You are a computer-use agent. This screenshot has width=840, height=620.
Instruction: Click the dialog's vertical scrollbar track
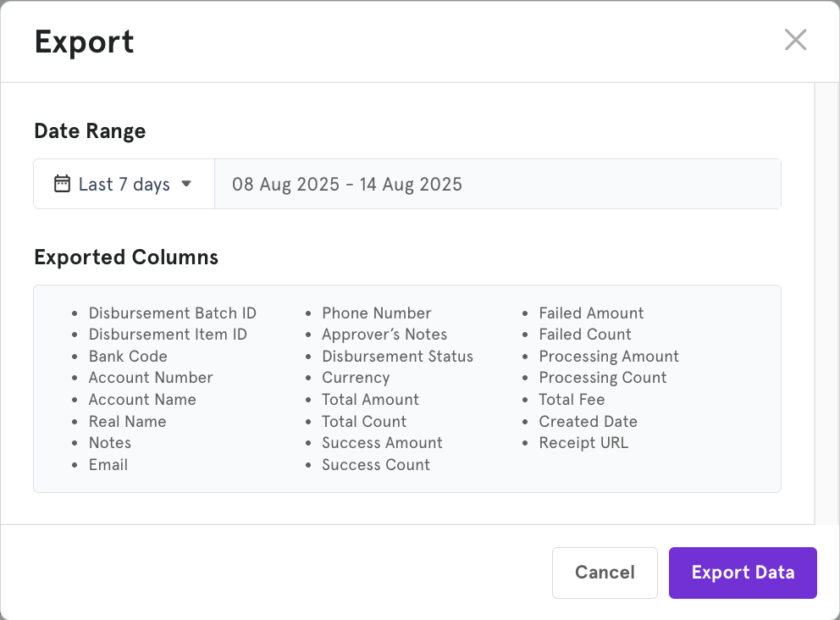[826, 303]
